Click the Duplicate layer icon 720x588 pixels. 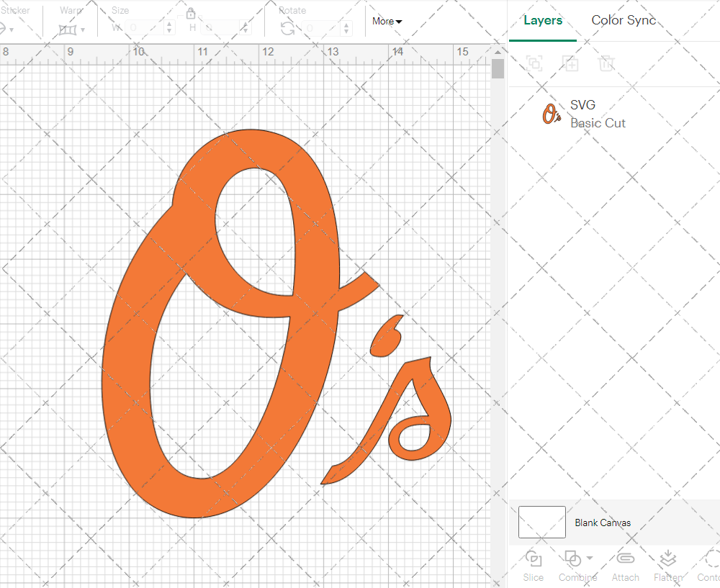coord(570,63)
